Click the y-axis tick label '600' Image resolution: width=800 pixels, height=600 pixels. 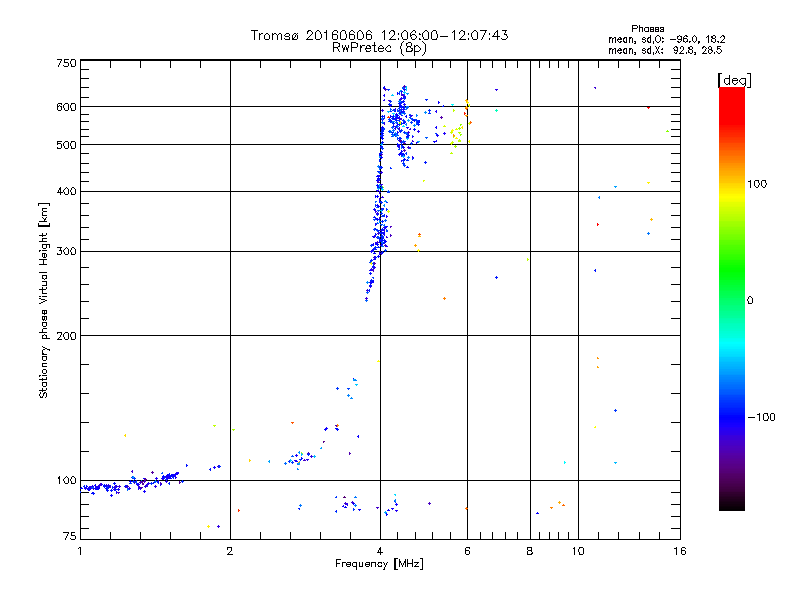[66, 107]
